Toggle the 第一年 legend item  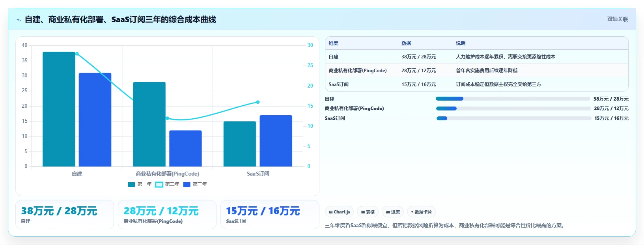pyautogui.click(x=140, y=184)
